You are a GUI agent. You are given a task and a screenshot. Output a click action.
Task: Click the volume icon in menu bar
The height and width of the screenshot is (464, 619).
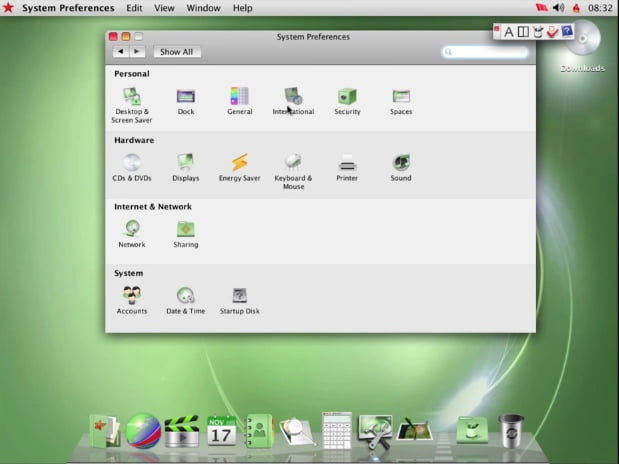[558, 8]
